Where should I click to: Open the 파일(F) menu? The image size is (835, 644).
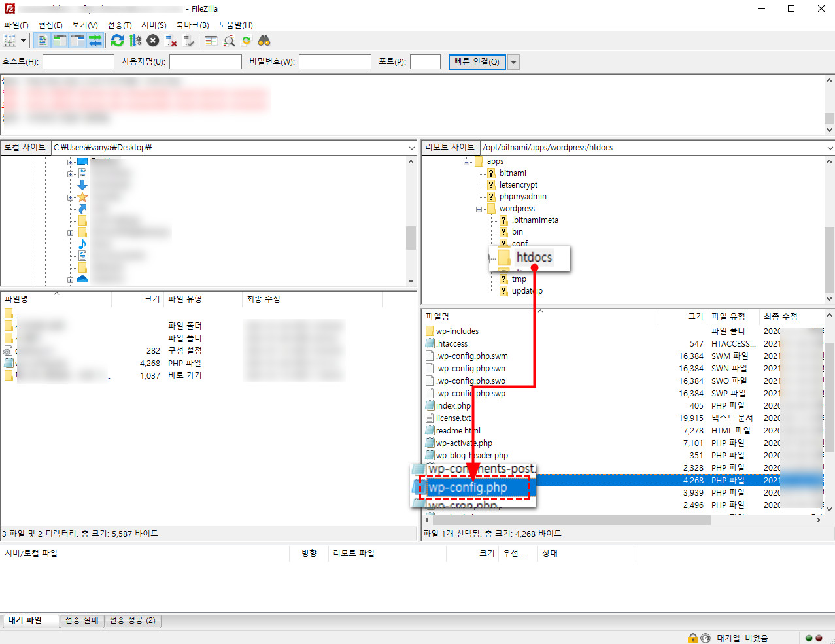(16, 25)
